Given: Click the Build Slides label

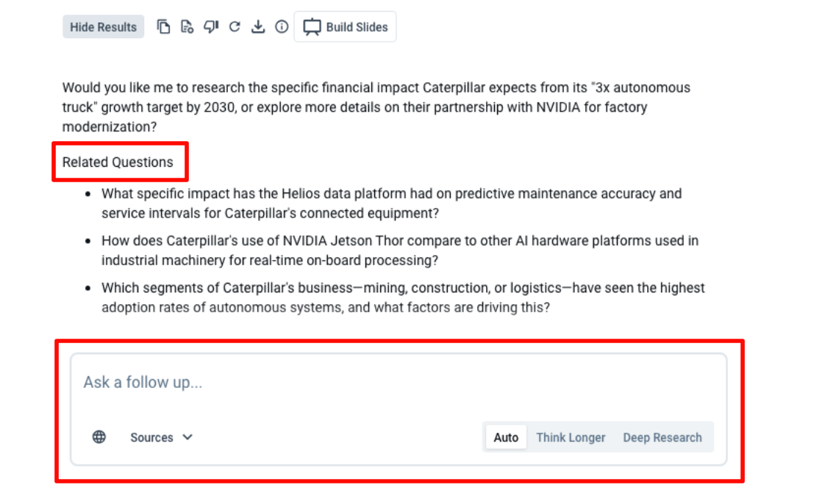Looking at the screenshot, I should (357, 27).
